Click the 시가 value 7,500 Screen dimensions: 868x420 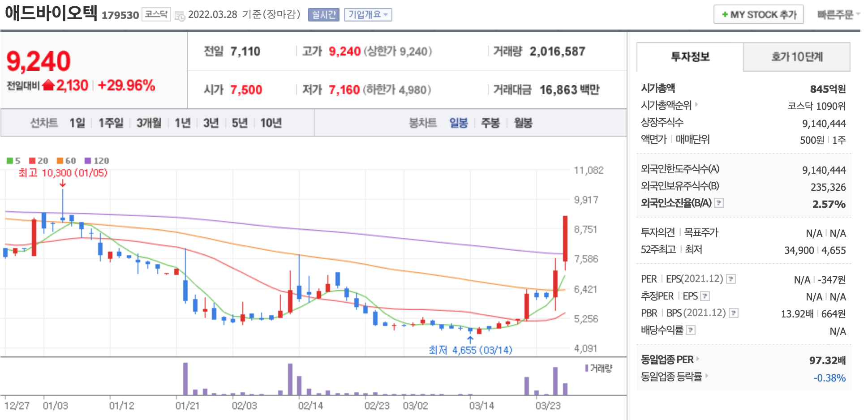click(246, 90)
